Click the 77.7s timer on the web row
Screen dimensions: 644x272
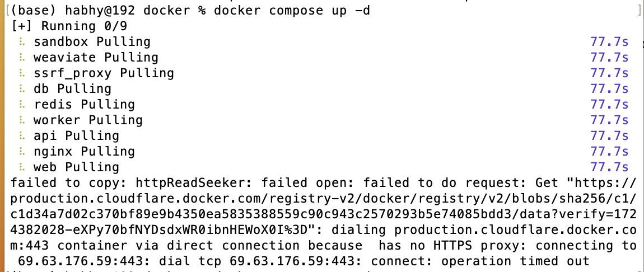coord(609,167)
